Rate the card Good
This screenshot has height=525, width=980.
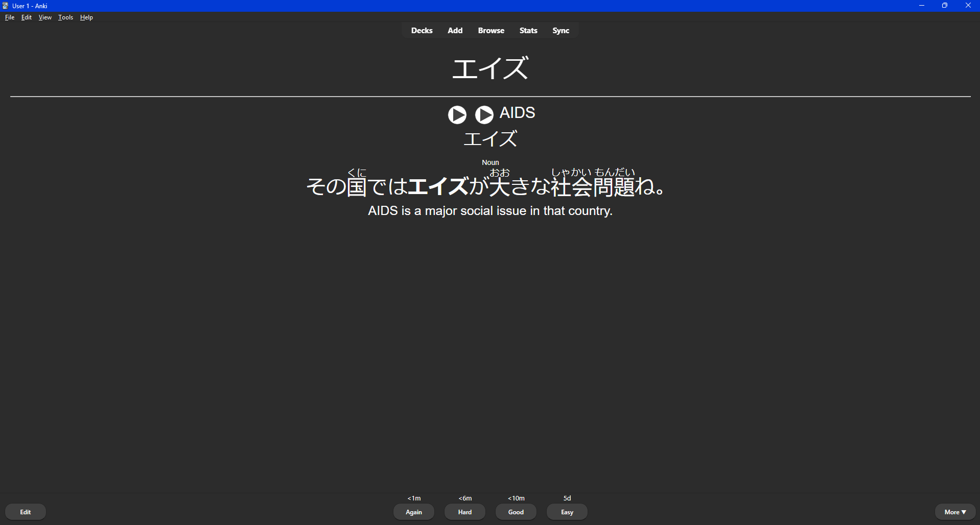pyautogui.click(x=516, y=512)
